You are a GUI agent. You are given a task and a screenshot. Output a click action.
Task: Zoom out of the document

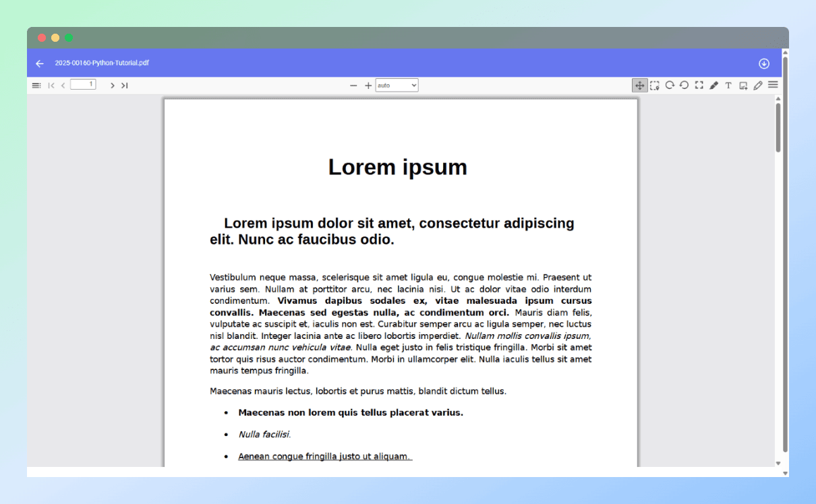pos(353,86)
